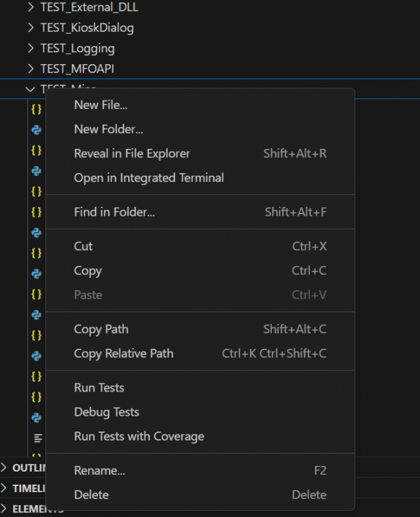
Task: Expand the TEST_External_DLL folder chevron
Action: point(30,8)
